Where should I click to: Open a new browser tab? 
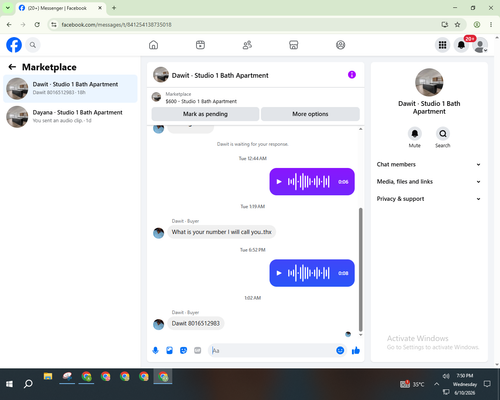114,8
